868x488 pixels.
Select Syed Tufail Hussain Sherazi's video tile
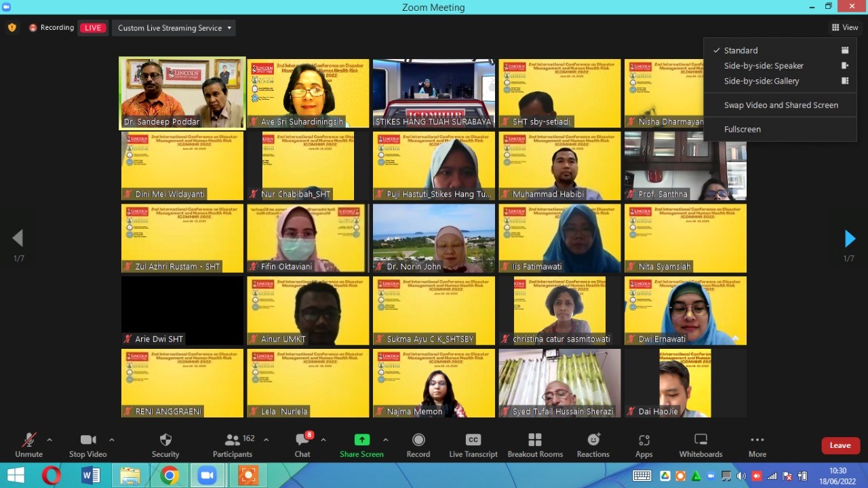click(559, 383)
